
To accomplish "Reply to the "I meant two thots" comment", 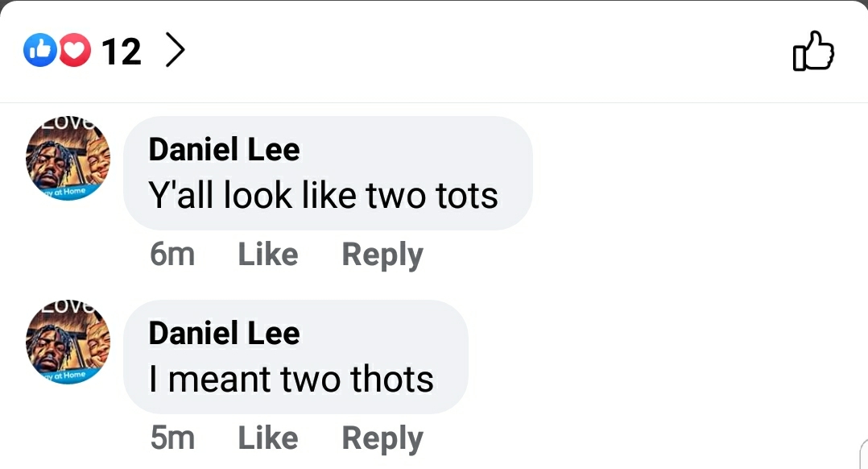I will [382, 439].
